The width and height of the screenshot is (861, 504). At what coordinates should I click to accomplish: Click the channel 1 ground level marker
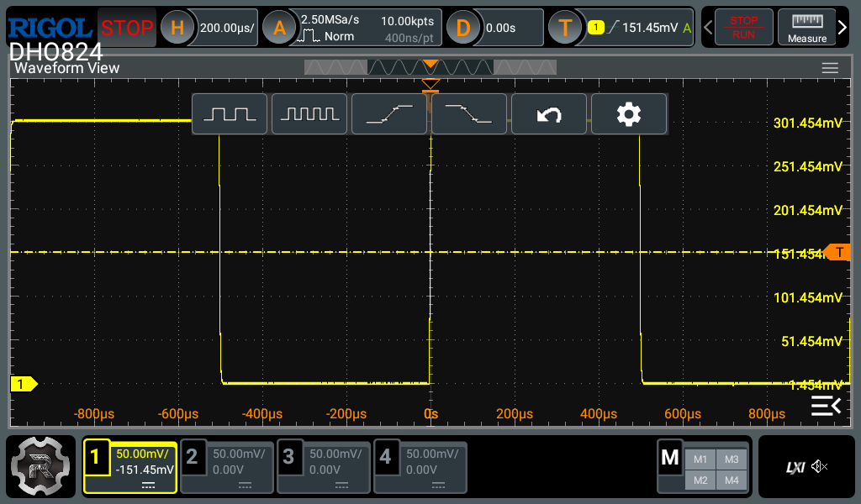tap(24, 384)
